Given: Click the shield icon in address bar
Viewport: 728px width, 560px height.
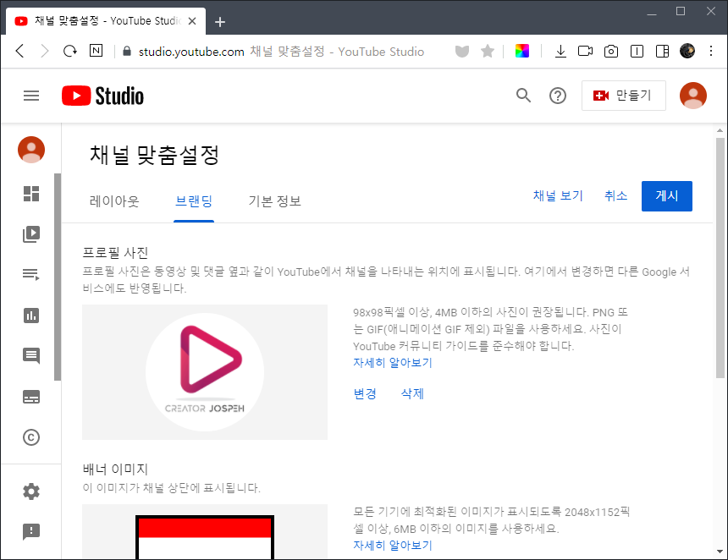Looking at the screenshot, I should (x=462, y=51).
